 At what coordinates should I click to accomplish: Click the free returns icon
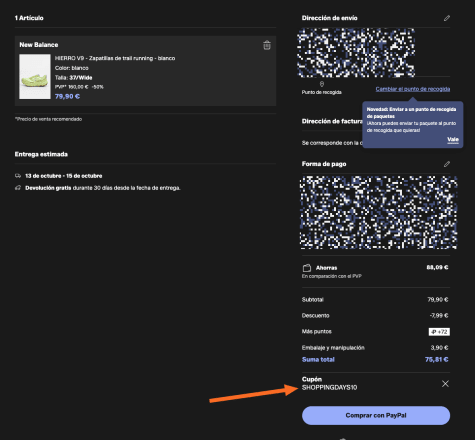pos(18,188)
